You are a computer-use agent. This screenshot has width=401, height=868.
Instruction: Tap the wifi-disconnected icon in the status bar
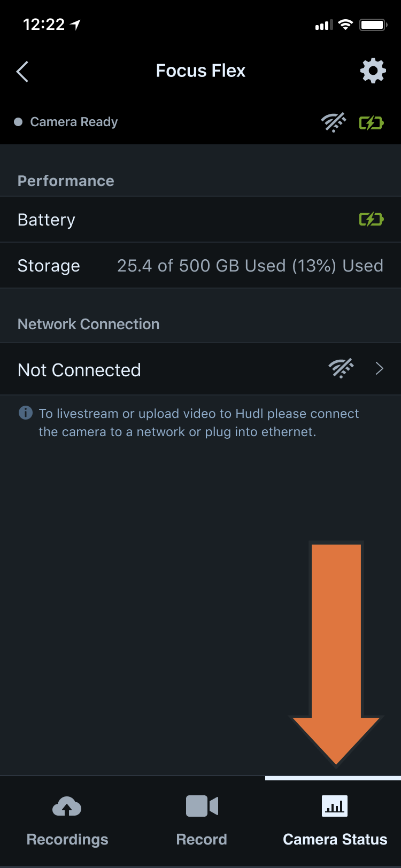click(333, 122)
